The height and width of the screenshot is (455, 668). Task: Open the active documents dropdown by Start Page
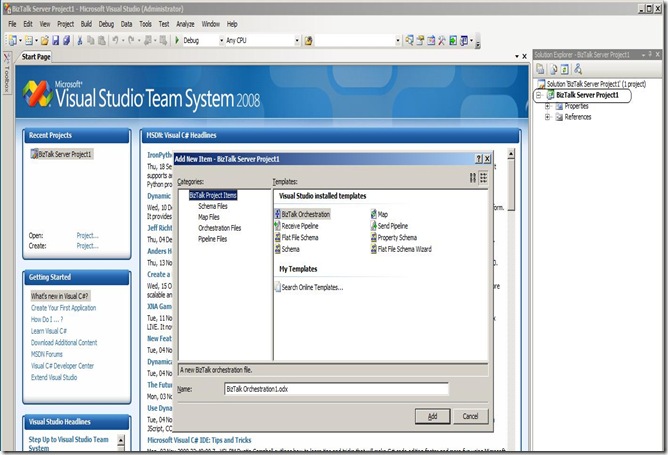[x=517, y=56]
